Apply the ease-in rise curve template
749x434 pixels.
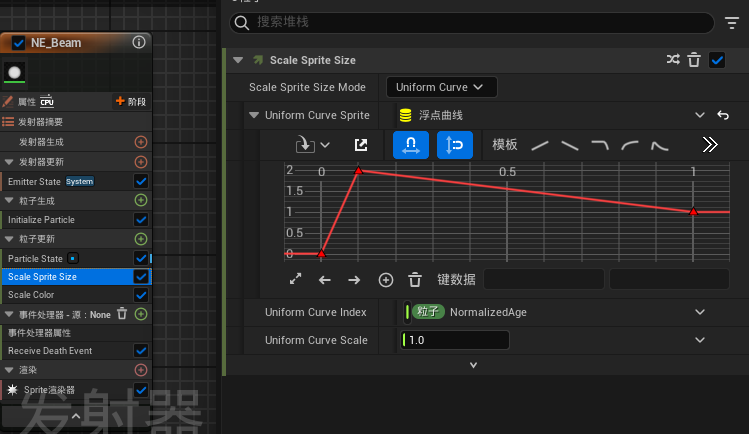[630, 145]
